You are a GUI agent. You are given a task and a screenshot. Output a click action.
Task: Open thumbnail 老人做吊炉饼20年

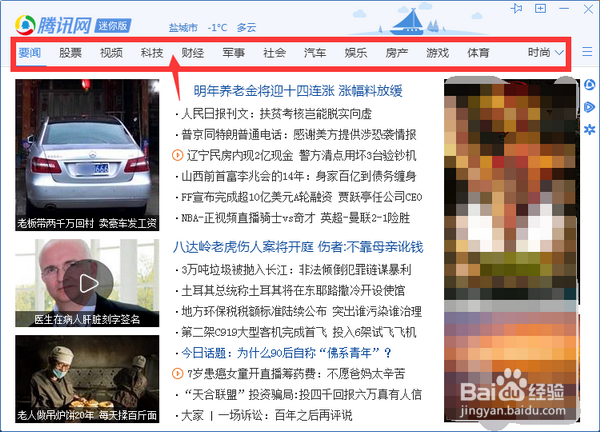tap(87, 379)
